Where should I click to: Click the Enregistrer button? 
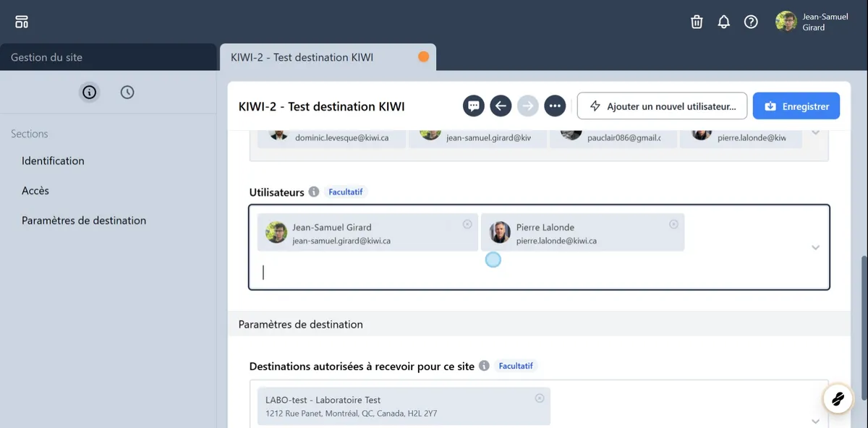point(796,106)
